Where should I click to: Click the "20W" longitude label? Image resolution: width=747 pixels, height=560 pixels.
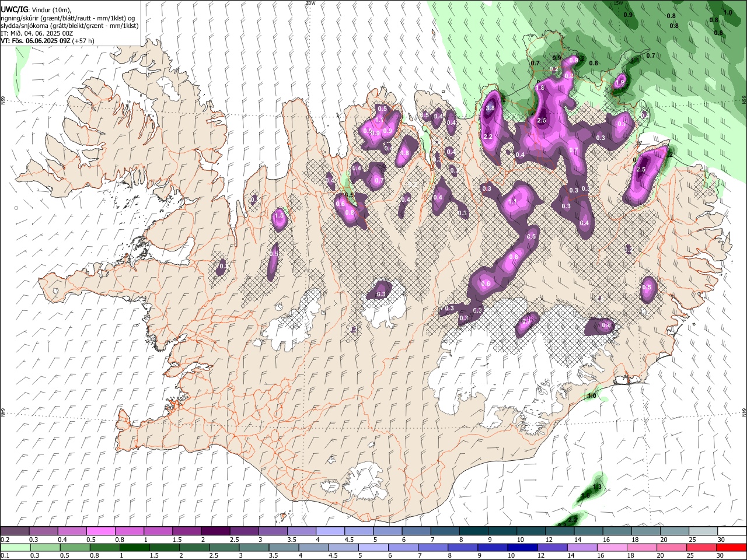click(x=310, y=3)
